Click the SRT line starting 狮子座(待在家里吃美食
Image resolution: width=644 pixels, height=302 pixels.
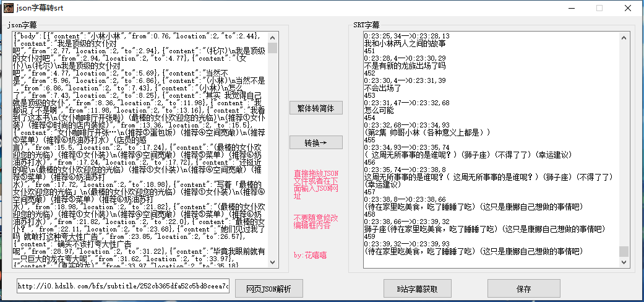pos(484,229)
